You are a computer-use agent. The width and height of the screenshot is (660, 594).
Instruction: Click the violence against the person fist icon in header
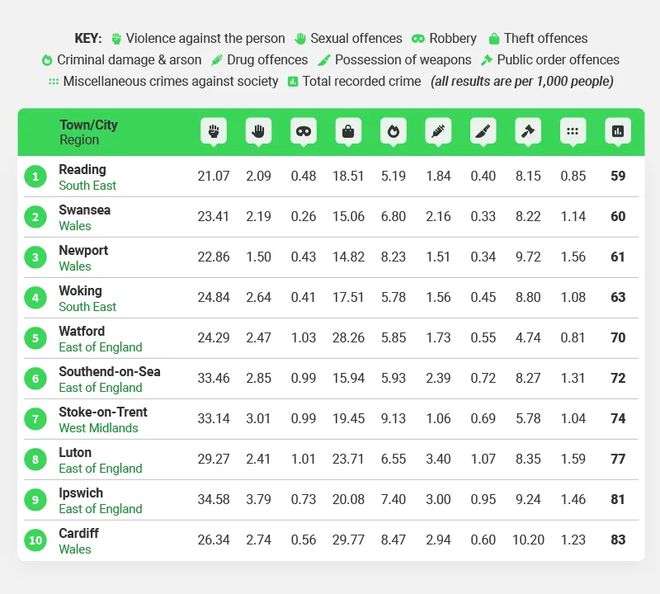click(x=214, y=131)
